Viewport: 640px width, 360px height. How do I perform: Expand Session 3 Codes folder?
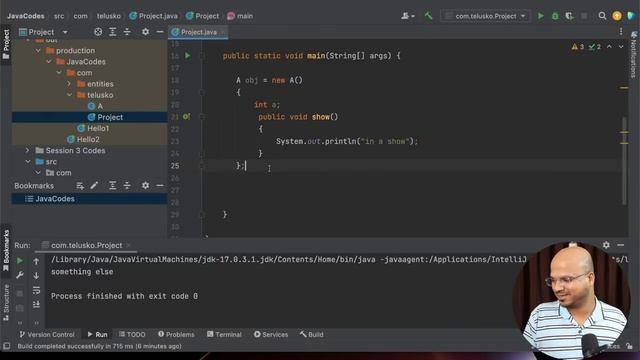(x=28, y=151)
